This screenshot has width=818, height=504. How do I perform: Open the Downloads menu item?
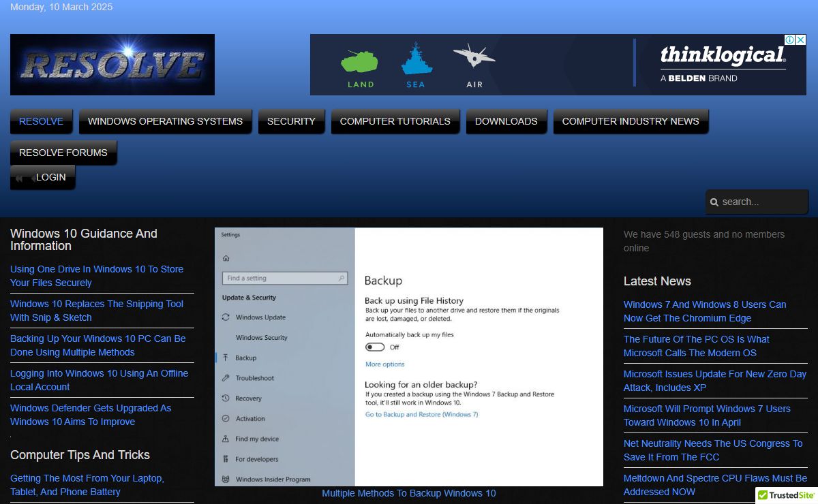(x=506, y=121)
